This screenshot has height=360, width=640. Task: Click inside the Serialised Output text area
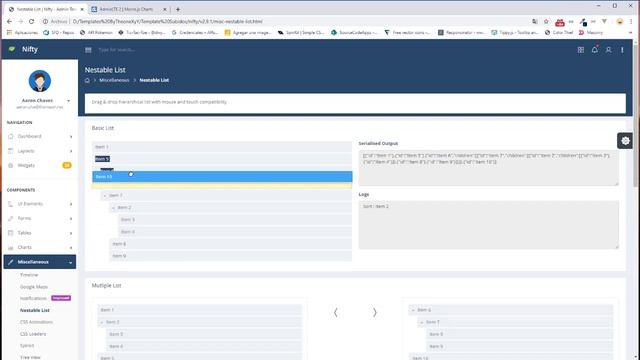(x=489, y=168)
